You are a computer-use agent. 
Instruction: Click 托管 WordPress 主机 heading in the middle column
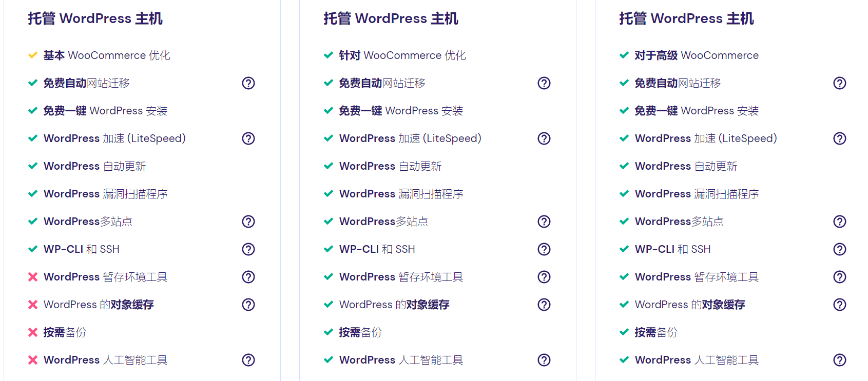pos(391,18)
